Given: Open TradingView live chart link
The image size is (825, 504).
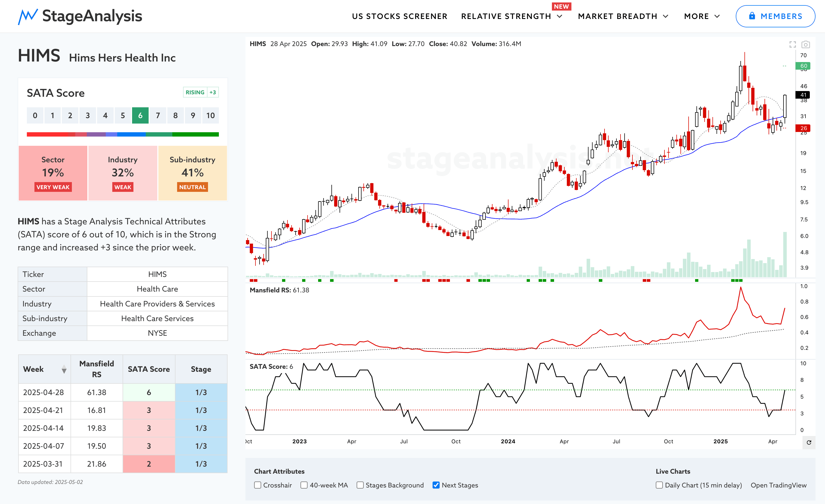Looking at the screenshot, I should 778,485.
